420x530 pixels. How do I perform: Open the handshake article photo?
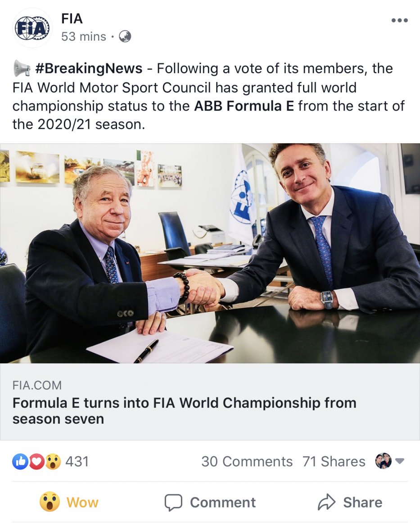point(210,253)
